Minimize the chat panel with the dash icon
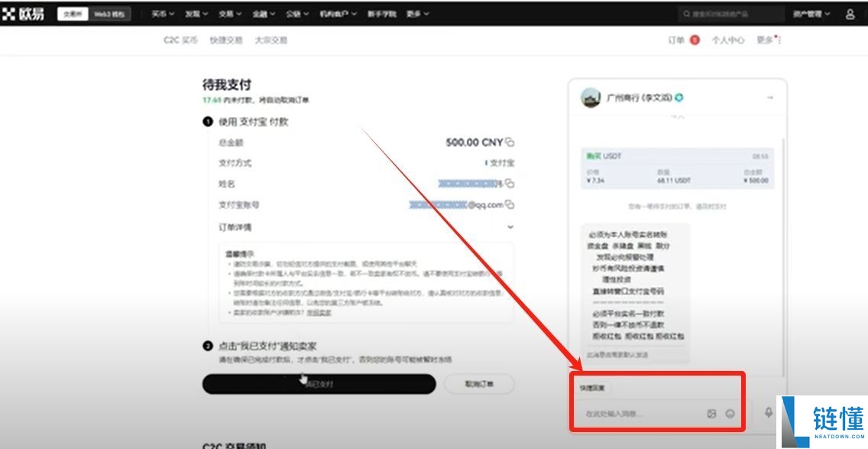Screen dimensions: 868x449 [x=770, y=98]
